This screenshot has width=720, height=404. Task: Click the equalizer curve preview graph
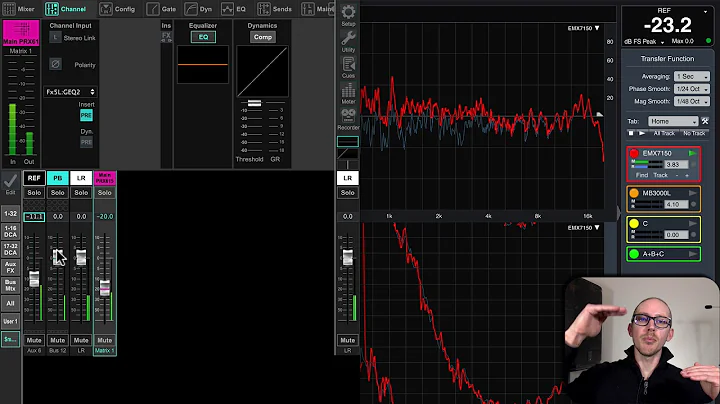(x=202, y=65)
